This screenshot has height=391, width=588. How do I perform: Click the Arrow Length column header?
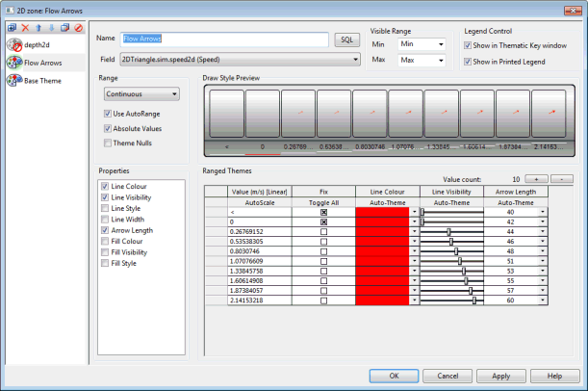point(516,192)
